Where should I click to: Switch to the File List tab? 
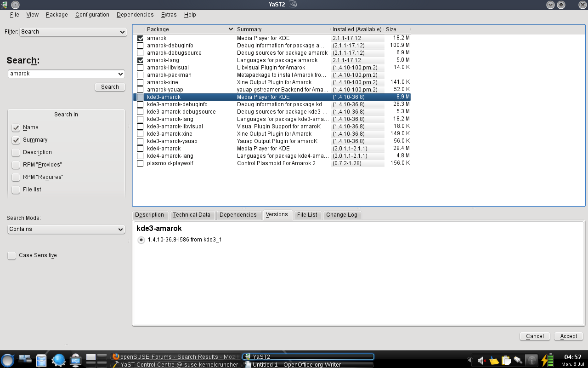(x=307, y=215)
